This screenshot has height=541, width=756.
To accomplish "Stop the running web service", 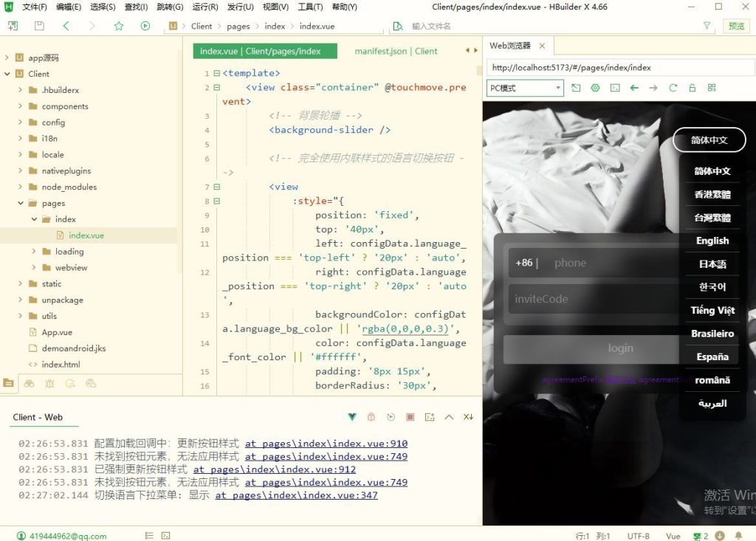I will point(410,417).
